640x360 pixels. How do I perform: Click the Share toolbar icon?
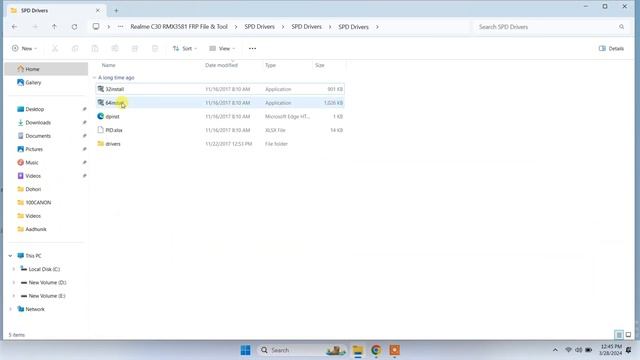click(135, 49)
